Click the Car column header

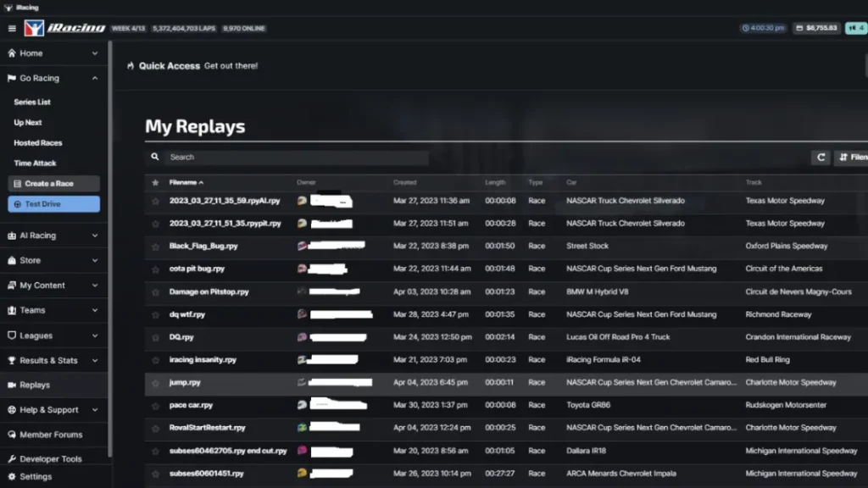point(571,182)
